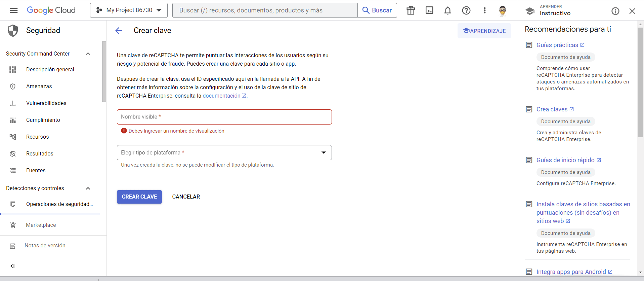The image size is (644, 281).
Task: Select Vulnerabilidades in the sidebar
Action: 46,103
